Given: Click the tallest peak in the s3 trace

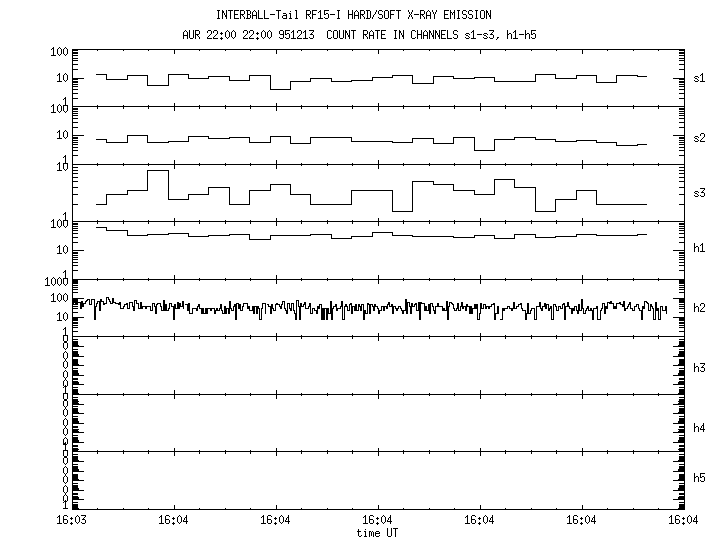Looking at the screenshot, I should point(157,172).
